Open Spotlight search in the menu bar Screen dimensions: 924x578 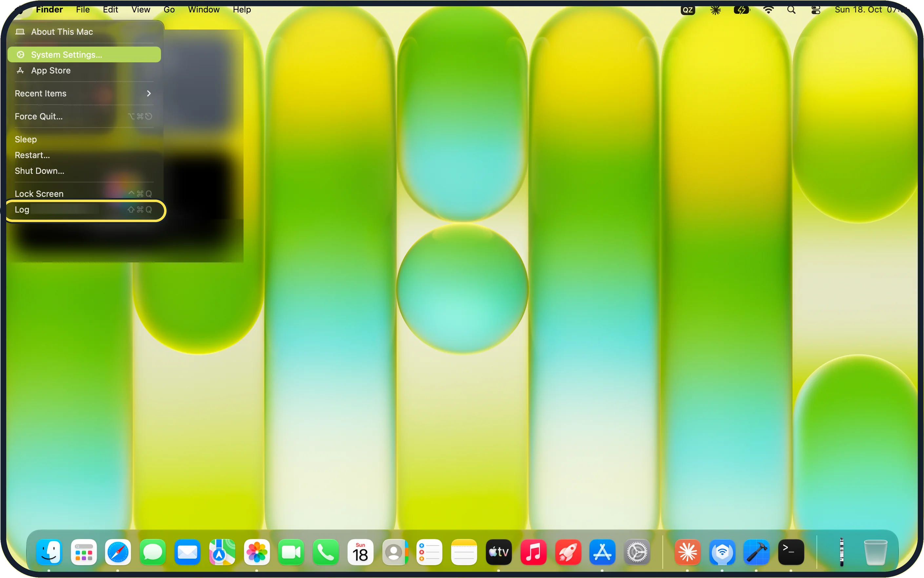click(792, 10)
